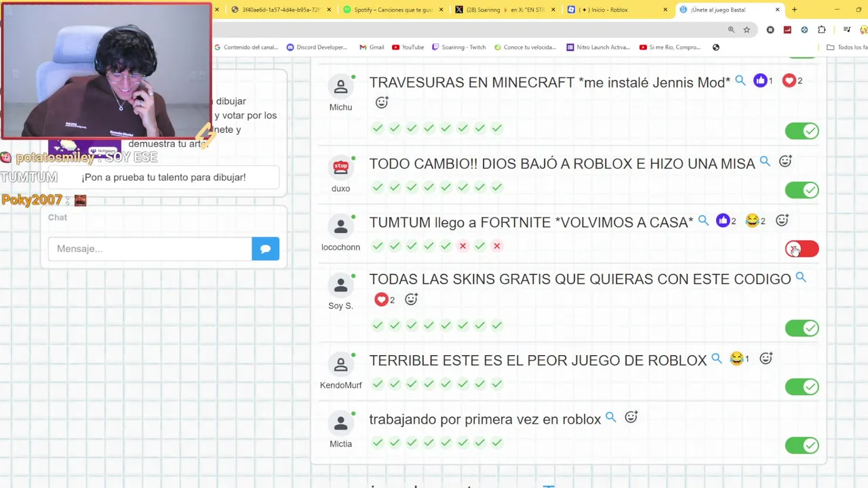This screenshot has height=488, width=868.
Task: Open the Todos los favoritos bookmarks folder
Action: 847,47
